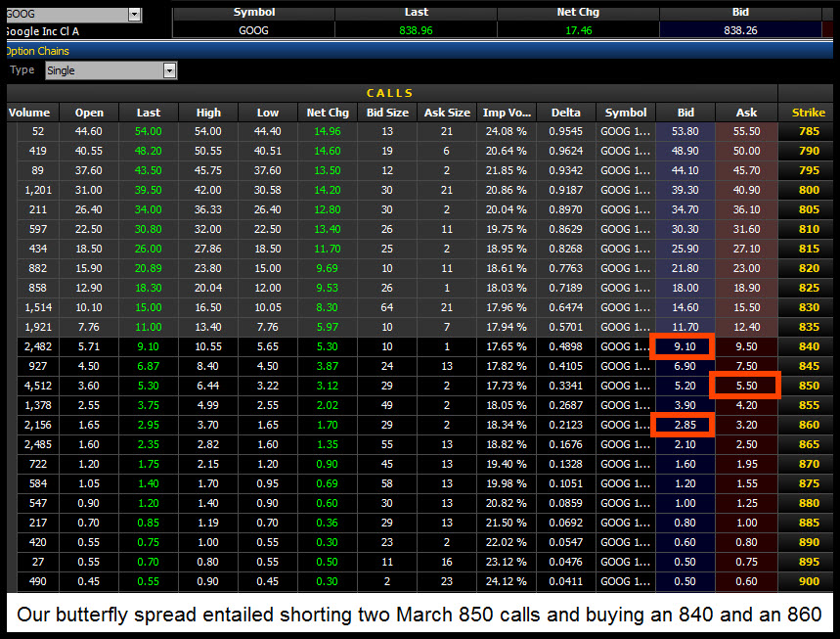Click bid size 64 in 830 row

pos(387,307)
